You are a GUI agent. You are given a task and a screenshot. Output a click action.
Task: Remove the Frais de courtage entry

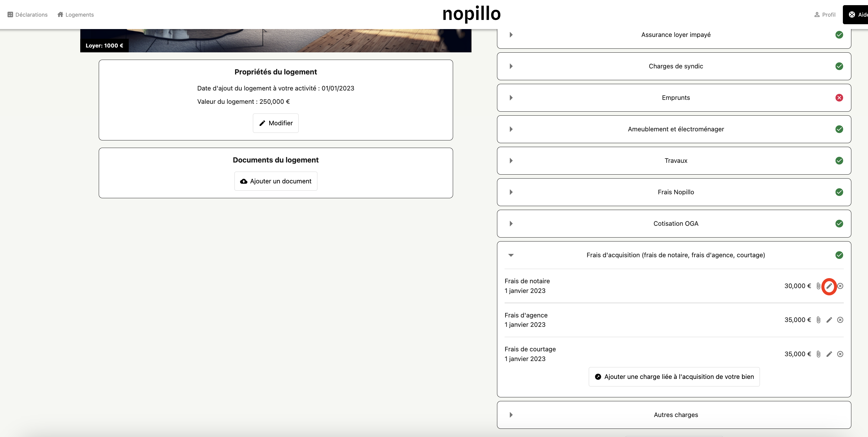[x=840, y=354]
